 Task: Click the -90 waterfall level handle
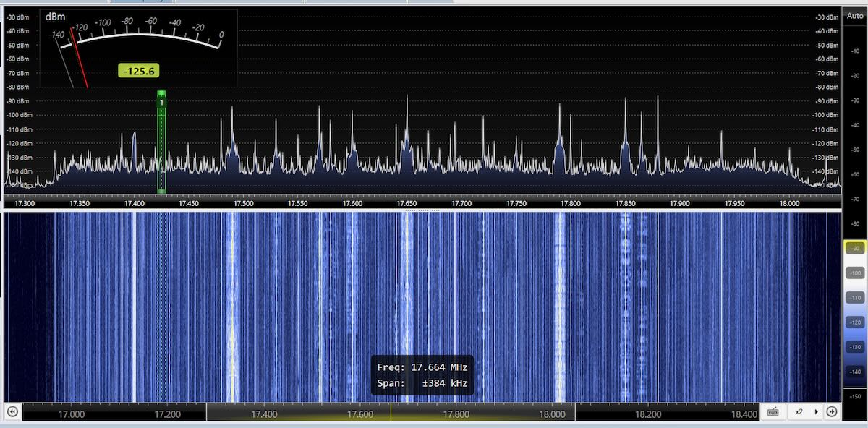click(x=855, y=248)
